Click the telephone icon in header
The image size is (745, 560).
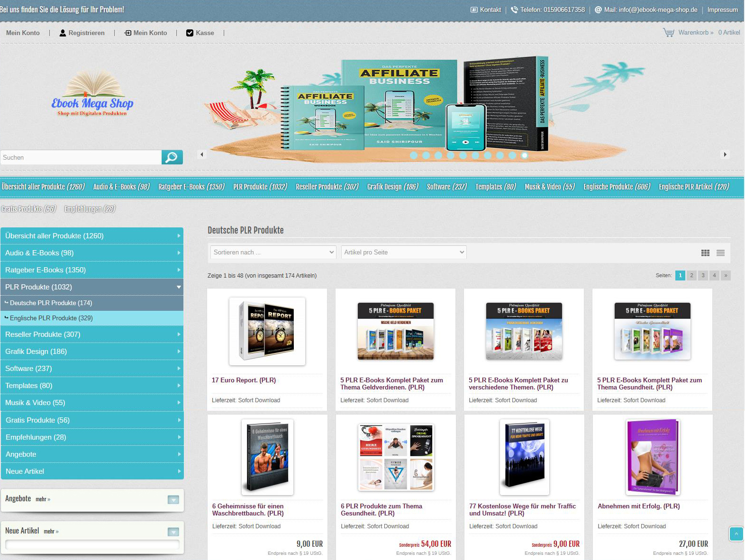pyautogui.click(x=514, y=10)
